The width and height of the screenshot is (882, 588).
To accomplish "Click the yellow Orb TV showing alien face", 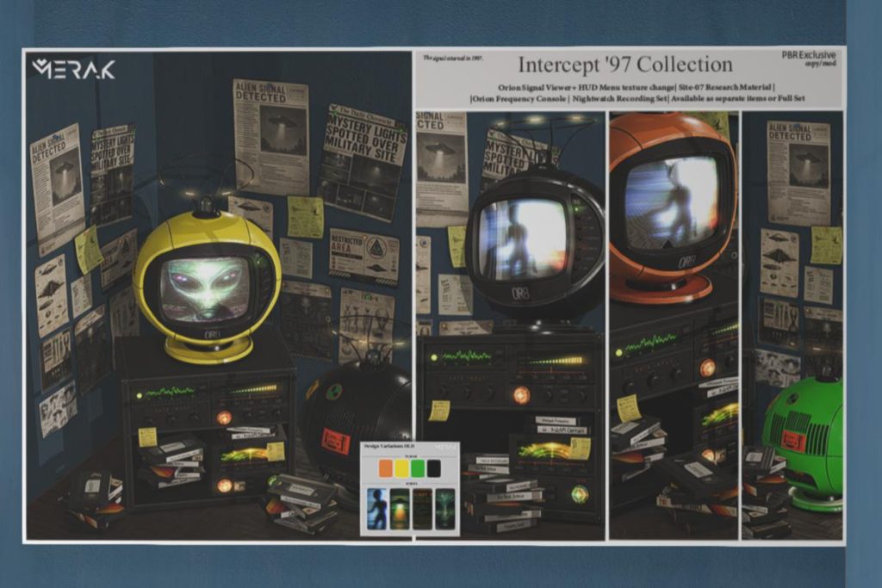I will pyautogui.click(x=207, y=287).
